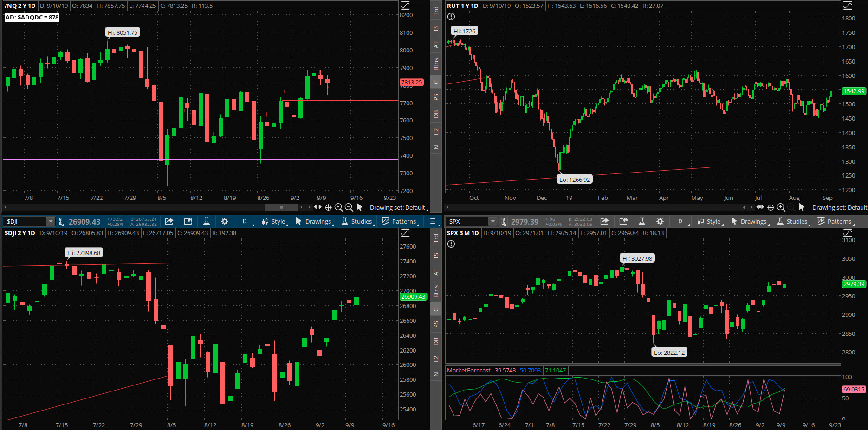This screenshot has width=868, height=430.
Task: Click the alert exclamation icon on SPX chart
Action: click(451, 244)
